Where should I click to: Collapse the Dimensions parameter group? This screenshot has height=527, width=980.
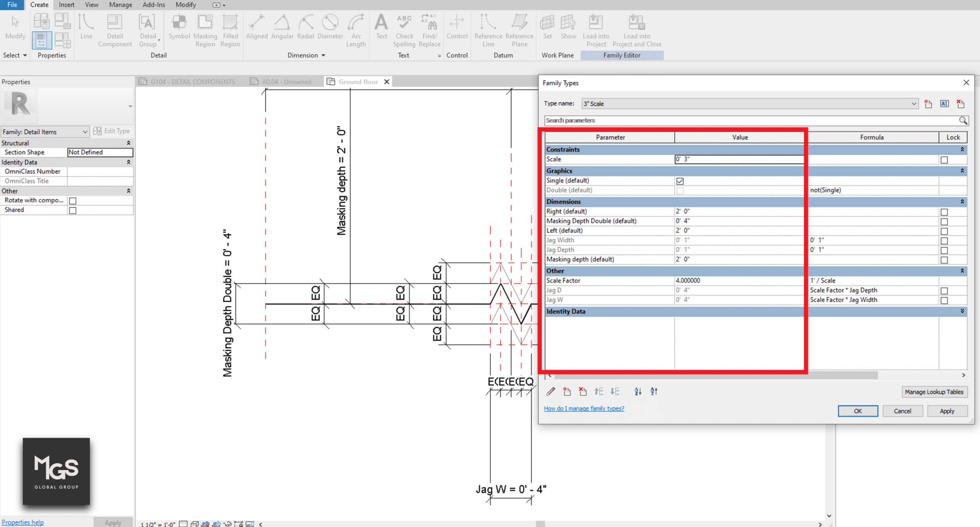pyautogui.click(x=961, y=201)
